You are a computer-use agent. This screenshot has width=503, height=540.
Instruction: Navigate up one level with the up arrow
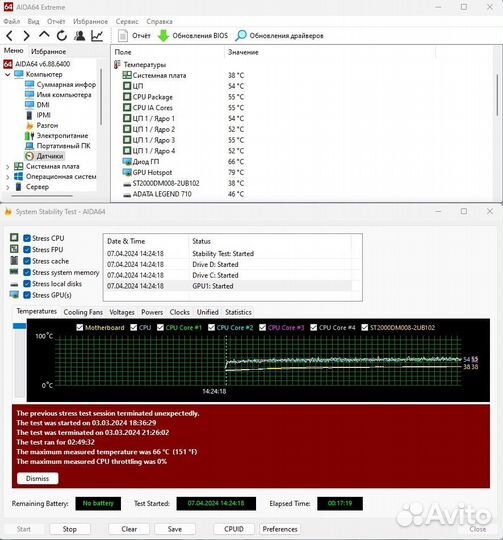pyautogui.click(x=44, y=35)
